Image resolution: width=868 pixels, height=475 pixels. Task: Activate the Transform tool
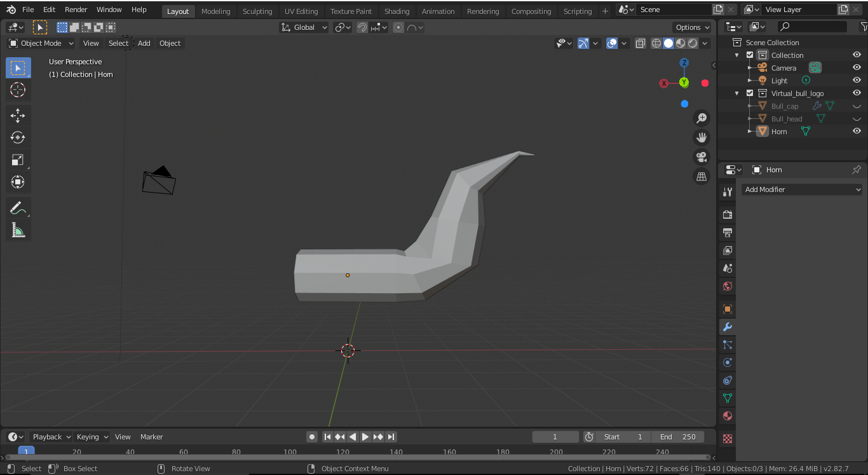tap(18, 182)
